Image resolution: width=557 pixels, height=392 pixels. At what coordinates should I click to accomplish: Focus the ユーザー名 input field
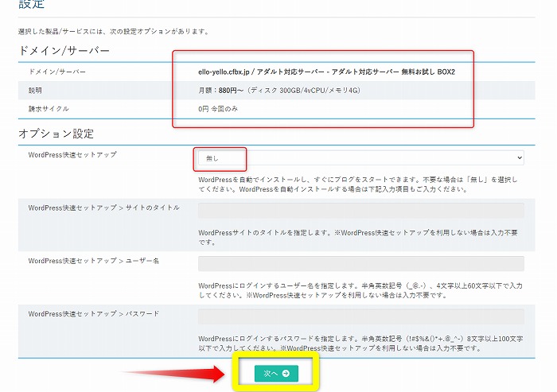(x=360, y=263)
